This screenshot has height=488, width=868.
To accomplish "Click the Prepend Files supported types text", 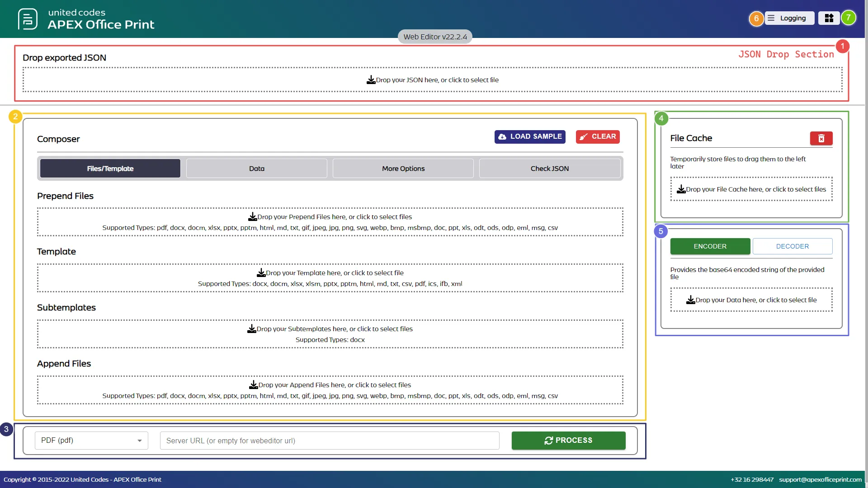I will (x=330, y=228).
